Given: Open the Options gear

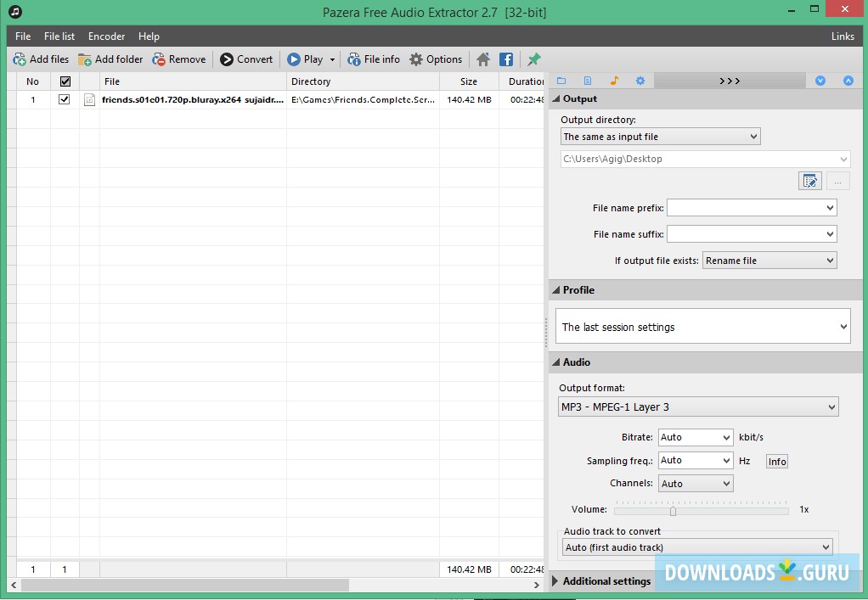Looking at the screenshot, I should click(436, 59).
